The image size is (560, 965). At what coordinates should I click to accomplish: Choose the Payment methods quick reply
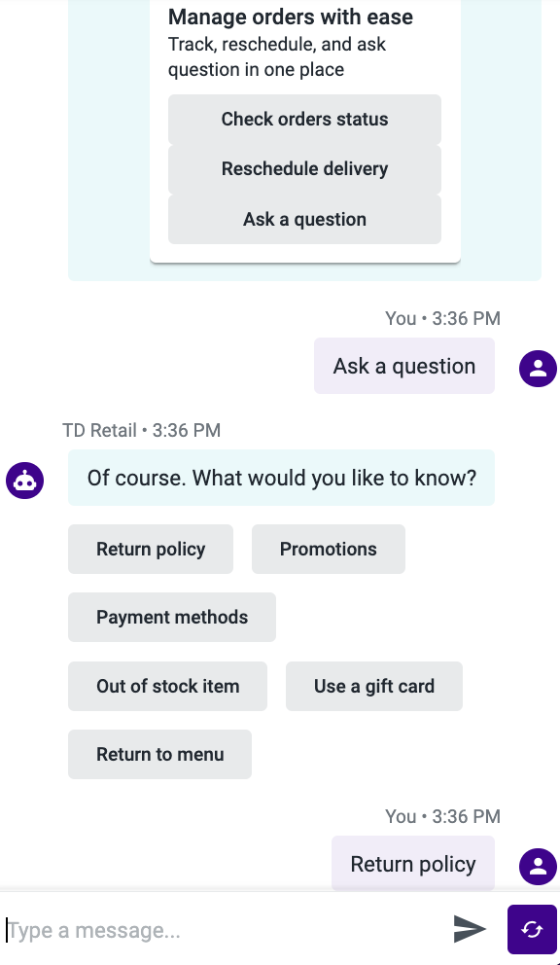pyautogui.click(x=172, y=618)
